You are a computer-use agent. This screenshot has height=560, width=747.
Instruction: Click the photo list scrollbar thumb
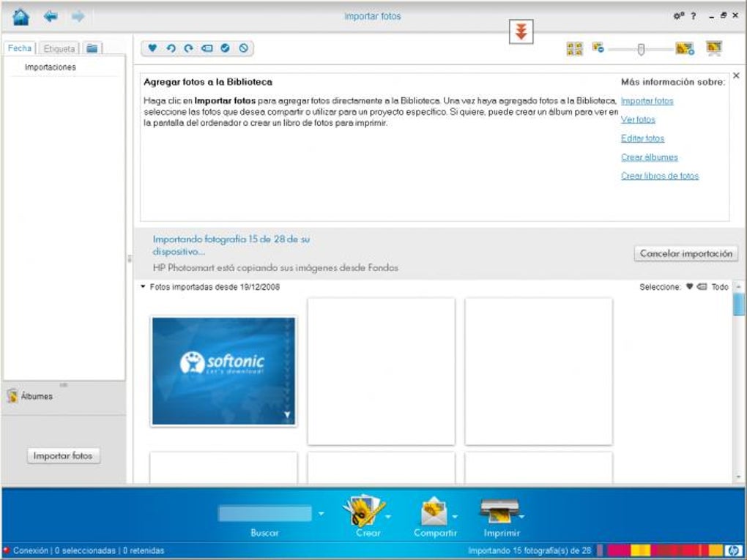click(738, 304)
